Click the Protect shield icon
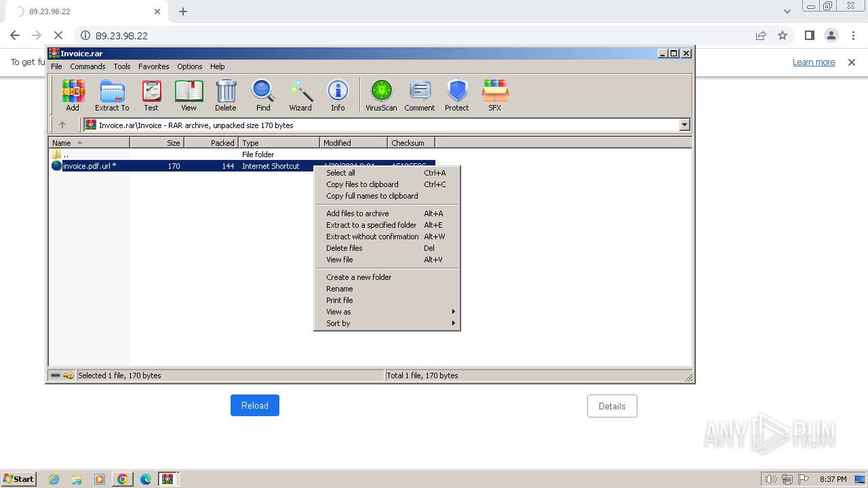This screenshot has width=868, height=488. coord(457,95)
